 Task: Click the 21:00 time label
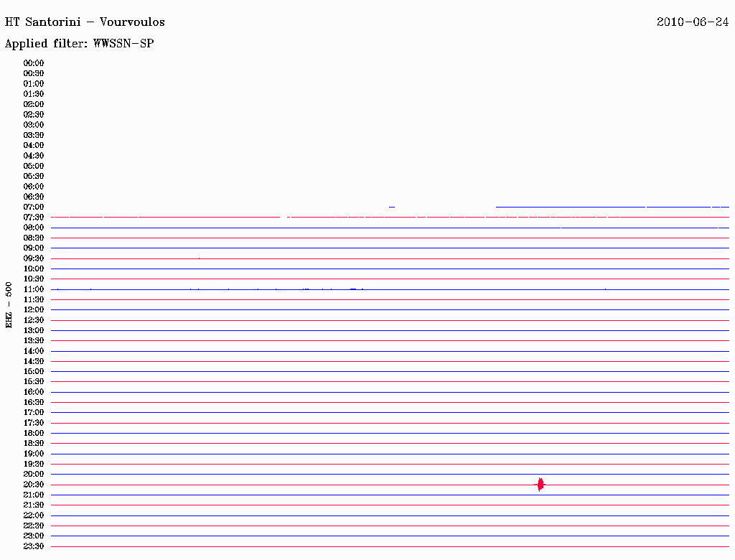point(34,495)
